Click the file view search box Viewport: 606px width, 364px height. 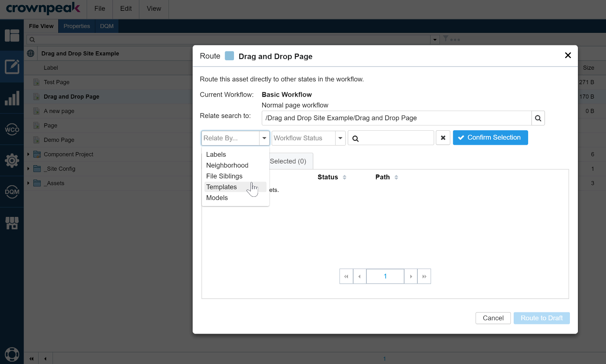pos(229,39)
